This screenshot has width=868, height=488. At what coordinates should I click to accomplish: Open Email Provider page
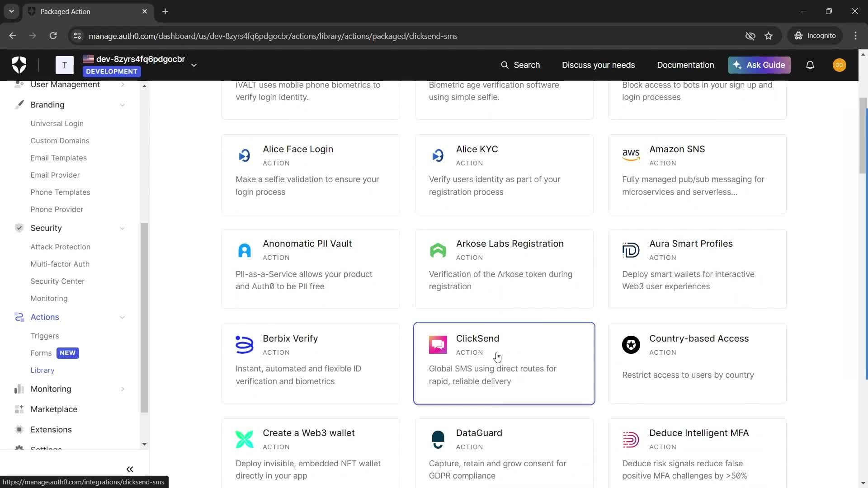55,175
